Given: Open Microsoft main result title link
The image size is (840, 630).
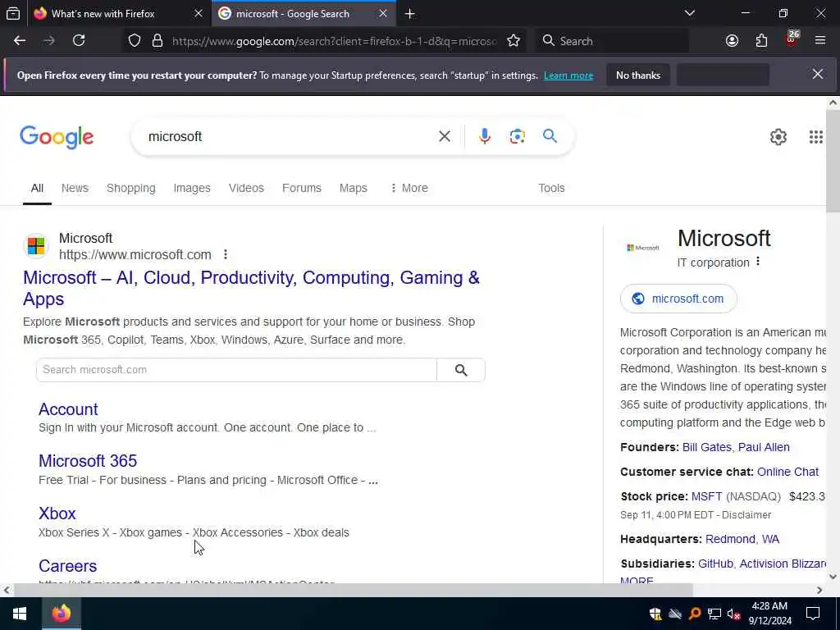Looking at the screenshot, I should point(251,288).
